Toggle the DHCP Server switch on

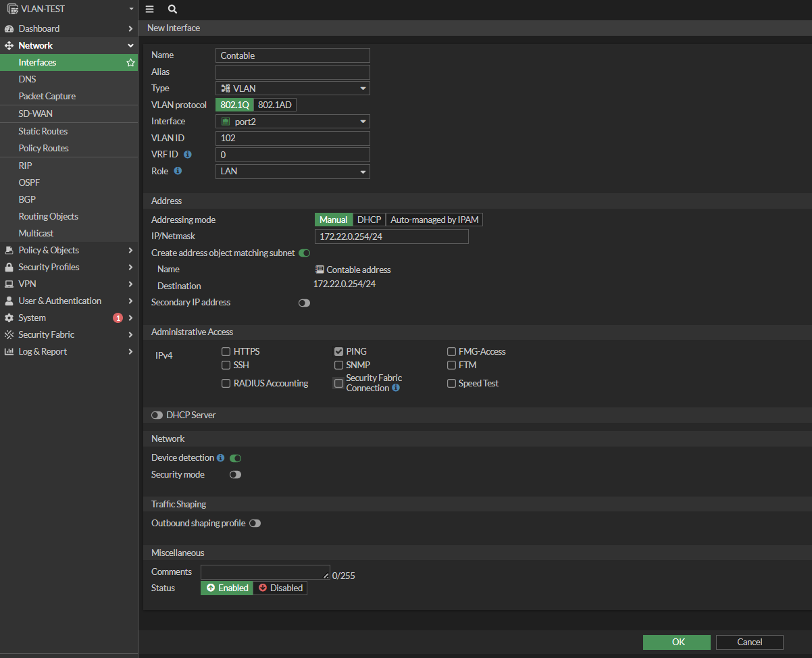[157, 415]
